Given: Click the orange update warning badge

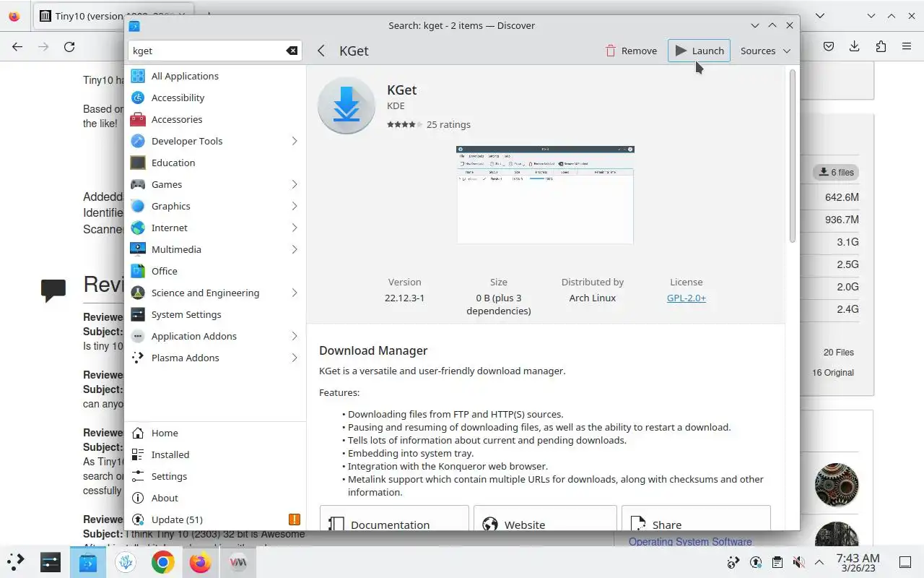Looking at the screenshot, I should [x=295, y=519].
